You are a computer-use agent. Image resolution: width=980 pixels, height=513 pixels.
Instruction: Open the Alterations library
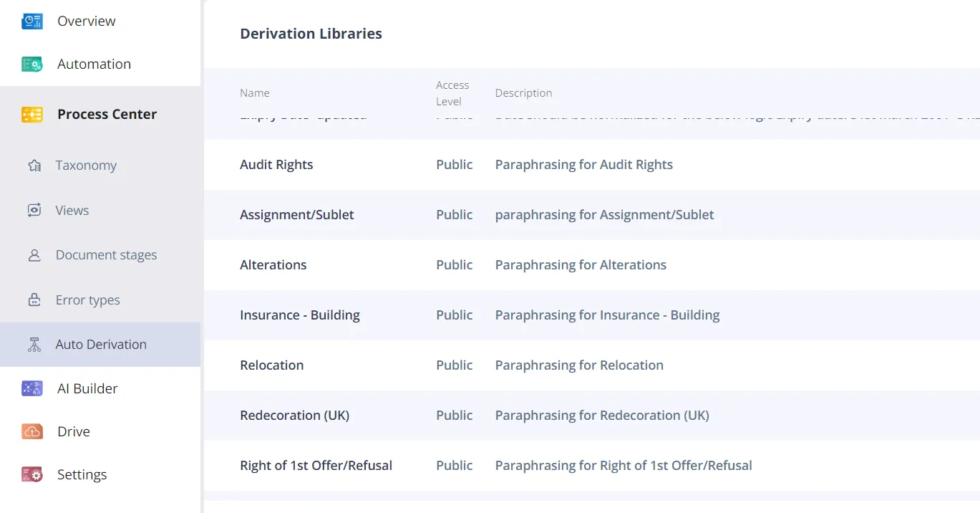(x=273, y=265)
